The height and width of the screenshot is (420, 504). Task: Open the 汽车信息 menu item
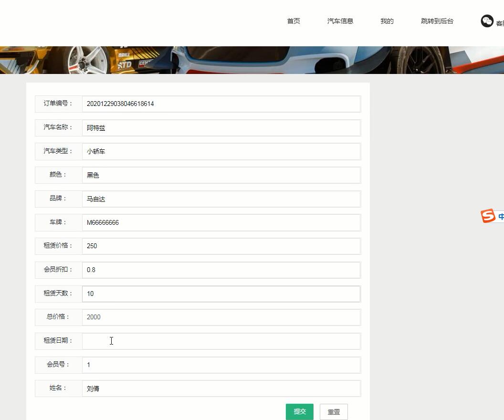coord(340,21)
